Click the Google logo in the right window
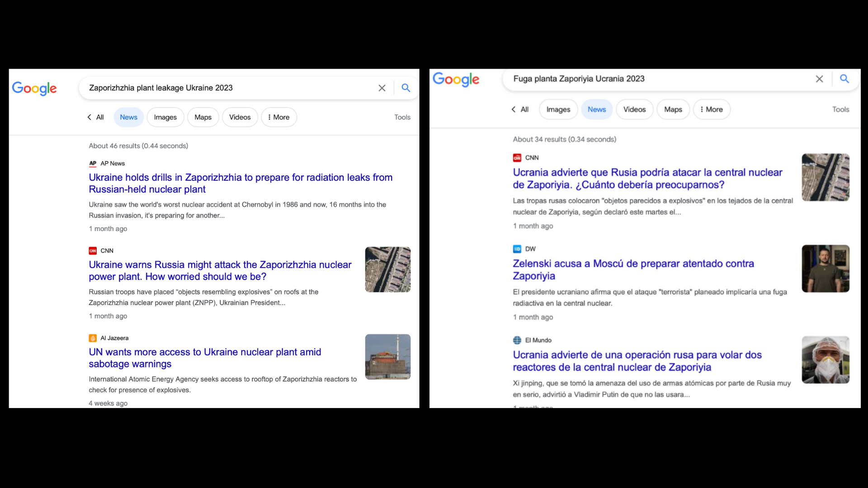The height and width of the screenshot is (488, 868). (456, 79)
